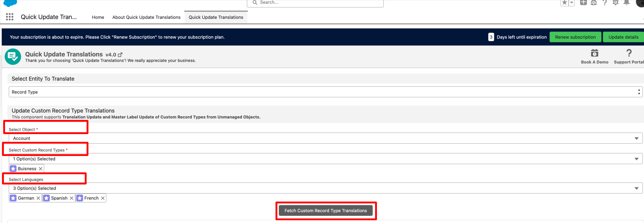
Task: Click the search magnifier icon
Action: [x=255, y=3]
